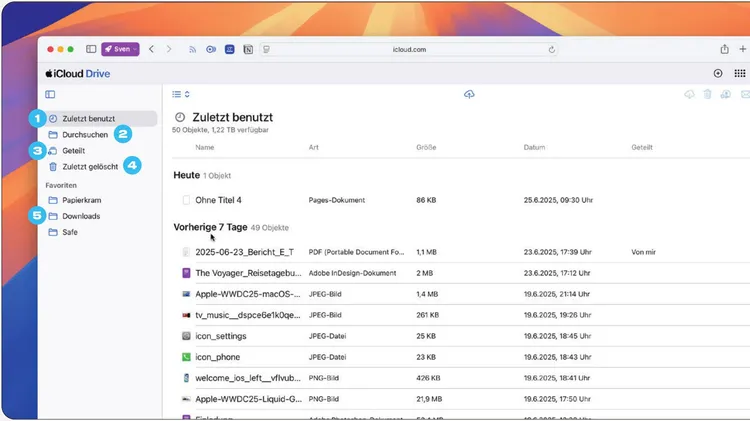Open the Safari share button
This screenshot has height=421, width=750.
pos(724,49)
